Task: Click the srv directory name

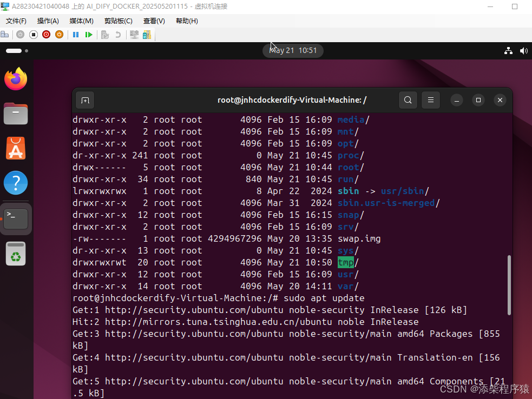Action: [x=345, y=227]
